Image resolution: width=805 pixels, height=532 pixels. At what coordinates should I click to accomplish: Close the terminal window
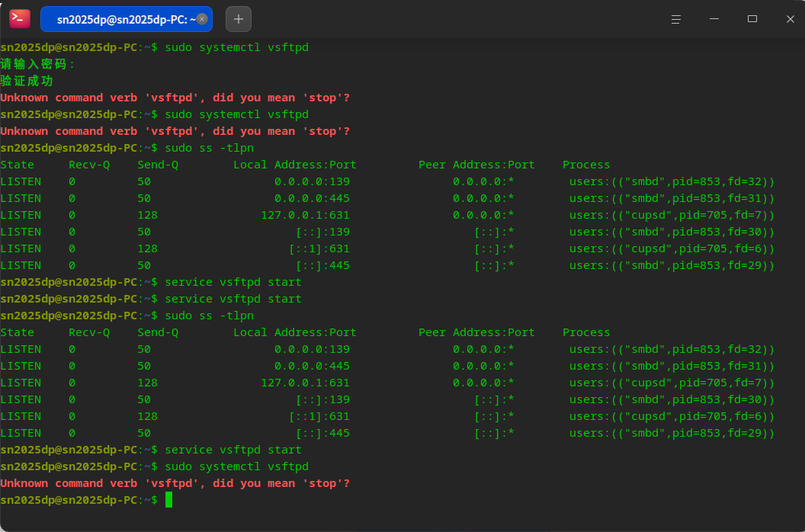click(x=790, y=19)
